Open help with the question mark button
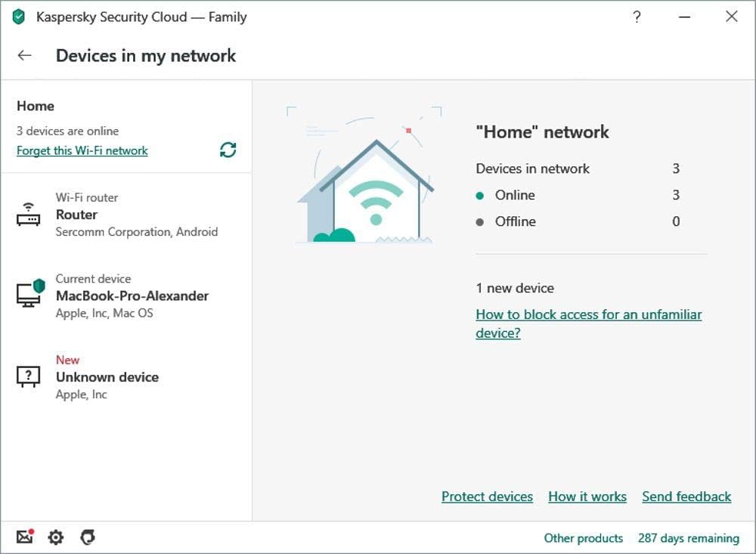Screen dimensions: 756x554 (x=637, y=17)
